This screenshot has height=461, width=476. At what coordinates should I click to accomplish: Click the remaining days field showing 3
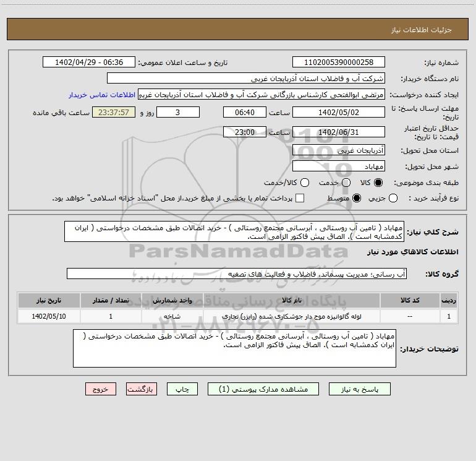pos(178,112)
